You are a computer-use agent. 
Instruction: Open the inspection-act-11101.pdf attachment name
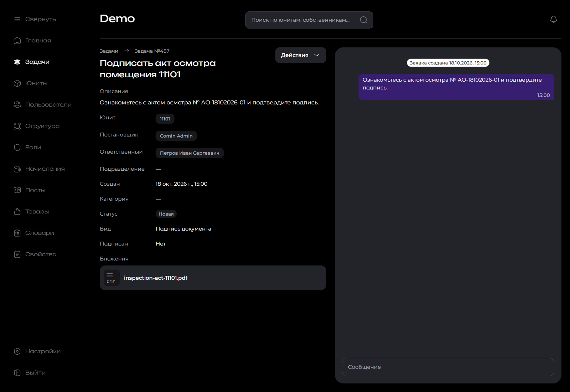coord(156,278)
